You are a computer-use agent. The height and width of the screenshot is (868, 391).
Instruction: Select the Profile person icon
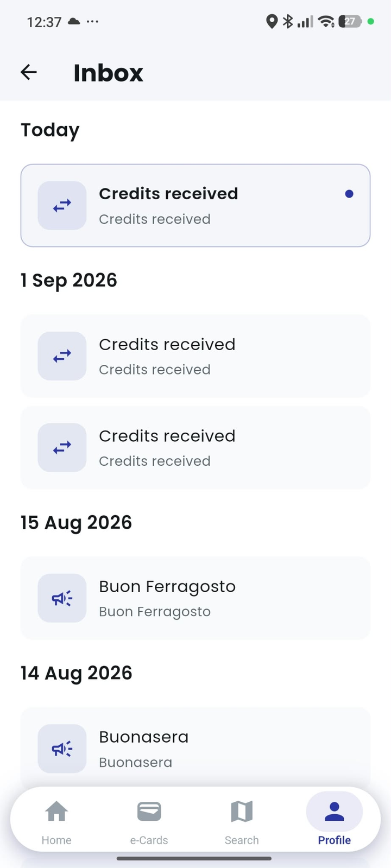coord(335,812)
